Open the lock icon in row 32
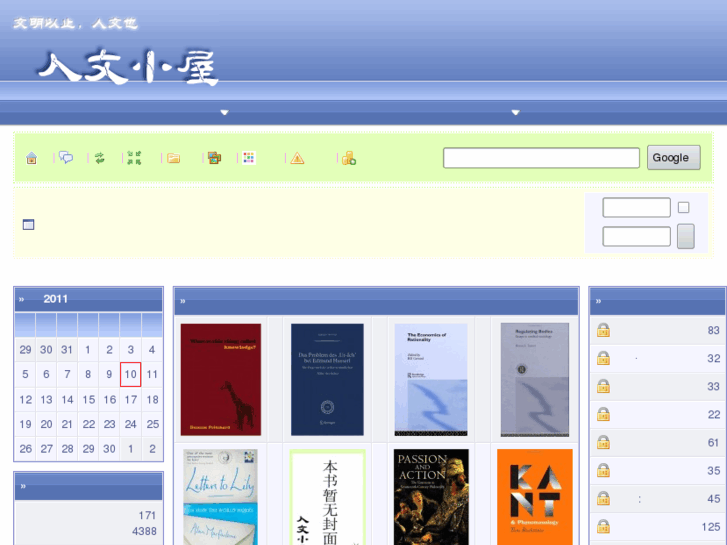 603,358
